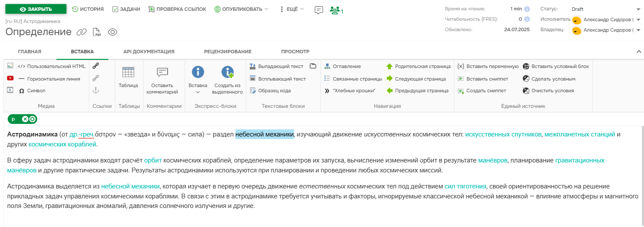
Task: Switch to the Главная tab
Action: coord(29,52)
